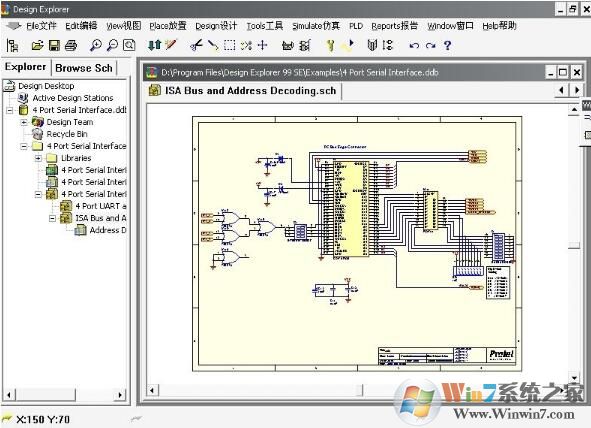This screenshot has width=591, height=428.
Task: Select Design Desktop in the tree
Action: [46, 86]
